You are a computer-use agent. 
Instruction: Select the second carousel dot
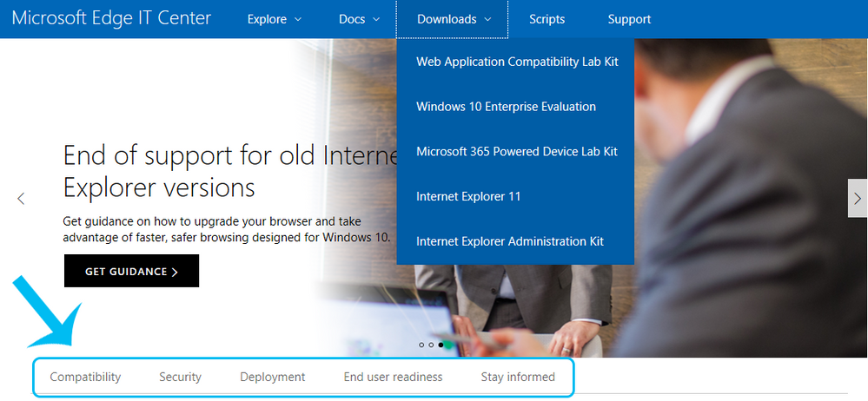tap(431, 345)
